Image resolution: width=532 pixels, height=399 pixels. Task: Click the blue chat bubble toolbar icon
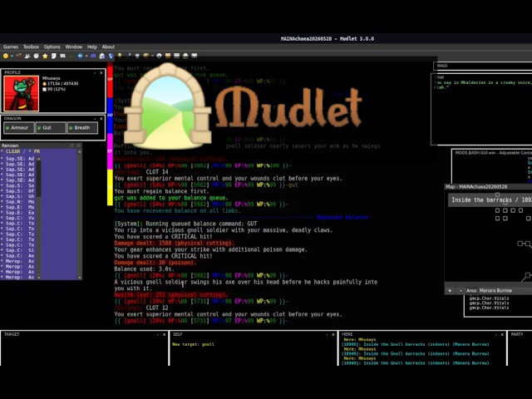point(80,56)
